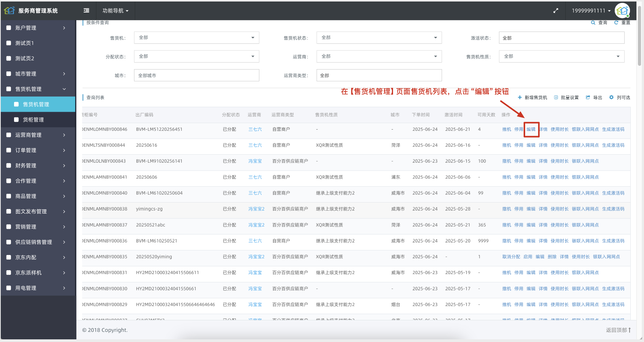
Task: Click 删除 for row 20250520yiming
Action: click(x=552, y=257)
